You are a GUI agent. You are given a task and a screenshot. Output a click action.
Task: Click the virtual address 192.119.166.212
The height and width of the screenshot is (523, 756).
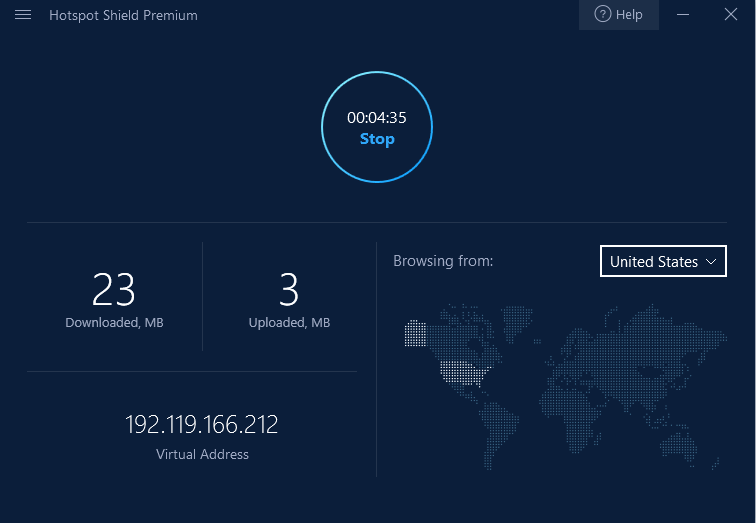point(202,425)
